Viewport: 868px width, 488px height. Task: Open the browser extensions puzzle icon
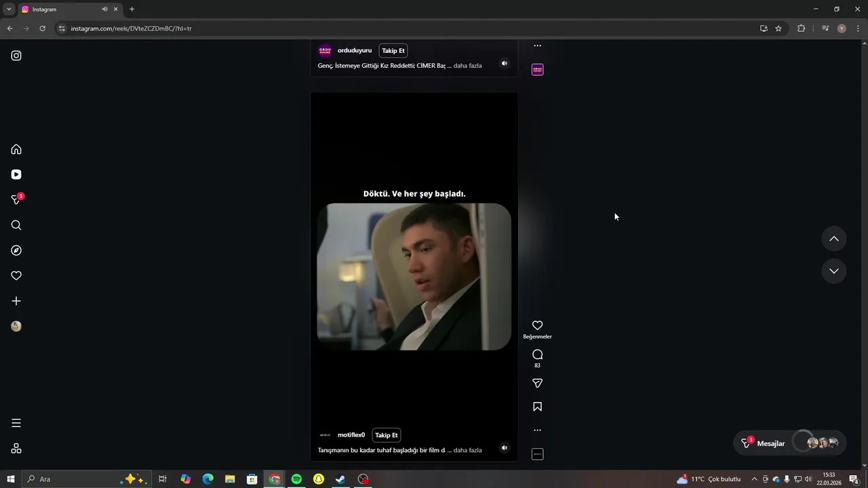coord(801,28)
